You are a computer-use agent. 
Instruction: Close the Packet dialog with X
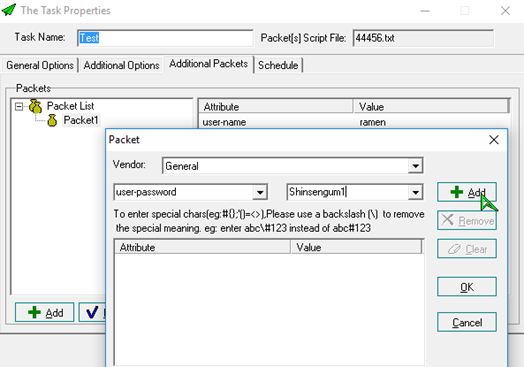pyautogui.click(x=494, y=140)
